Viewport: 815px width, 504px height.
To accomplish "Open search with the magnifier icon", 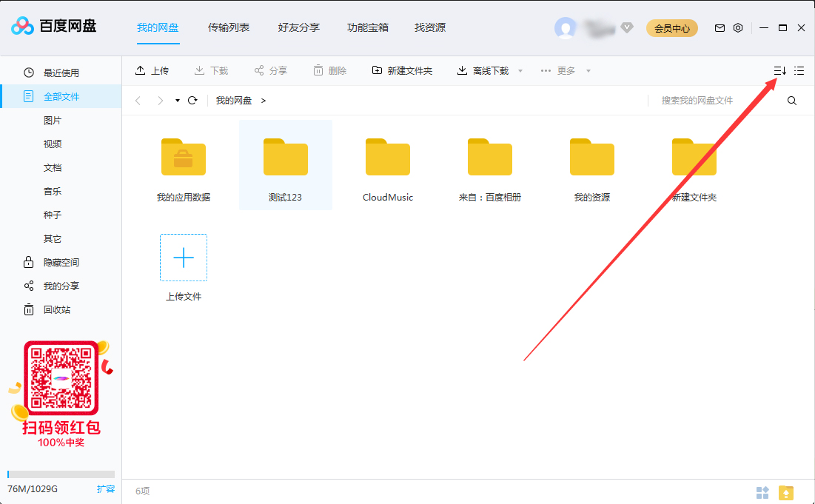I will (x=791, y=100).
